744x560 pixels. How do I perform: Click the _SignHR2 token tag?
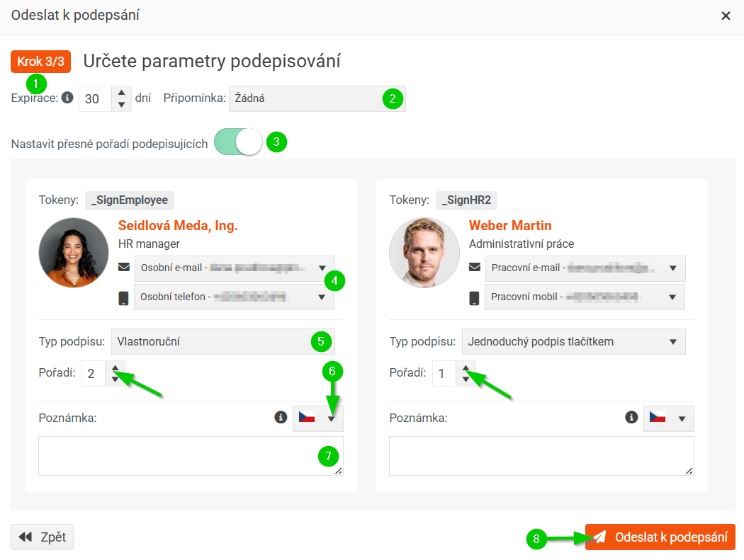coord(466,200)
